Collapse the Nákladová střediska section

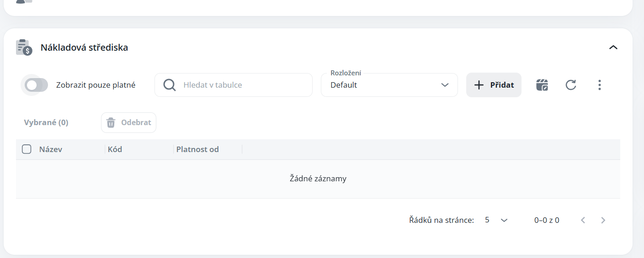pyautogui.click(x=613, y=47)
